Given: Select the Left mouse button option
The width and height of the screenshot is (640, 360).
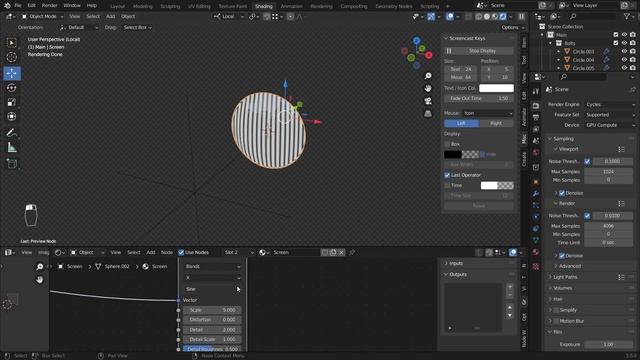Looking at the screenshot, I should [461, 123].
